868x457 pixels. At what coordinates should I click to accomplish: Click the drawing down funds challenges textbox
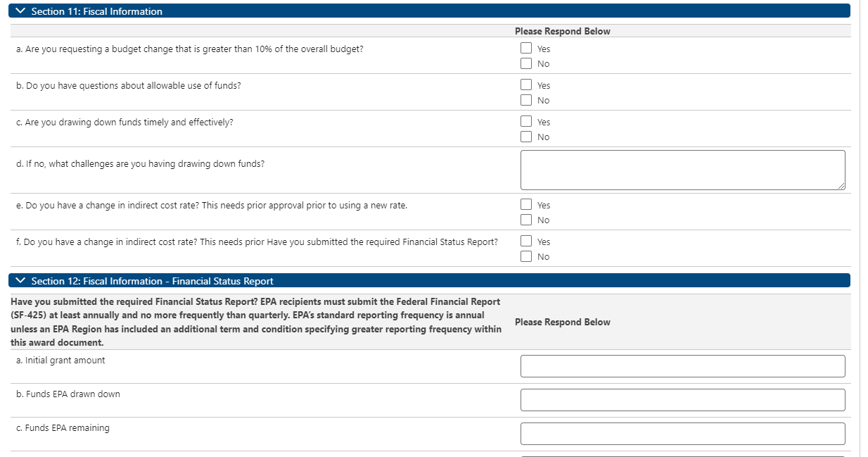(x=682, y=170)
